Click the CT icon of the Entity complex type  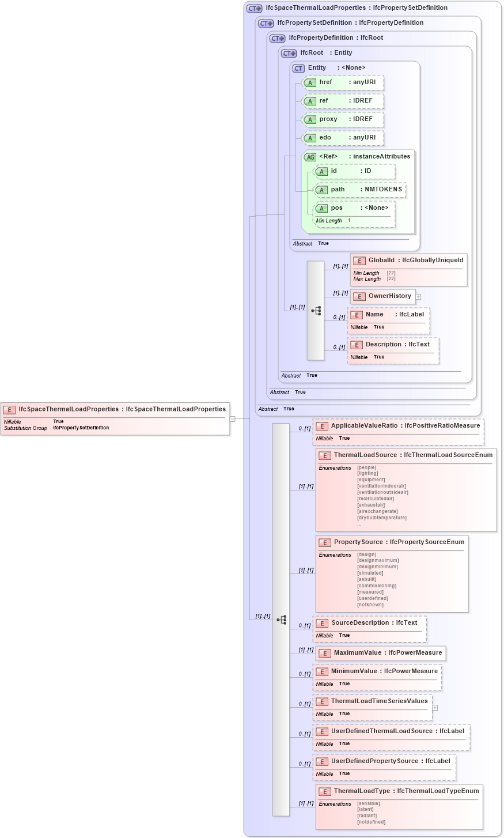(298, 68)
